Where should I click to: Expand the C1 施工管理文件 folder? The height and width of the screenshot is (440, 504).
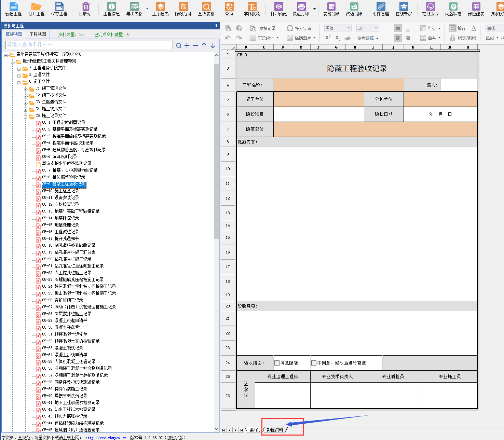coord(26,90)
